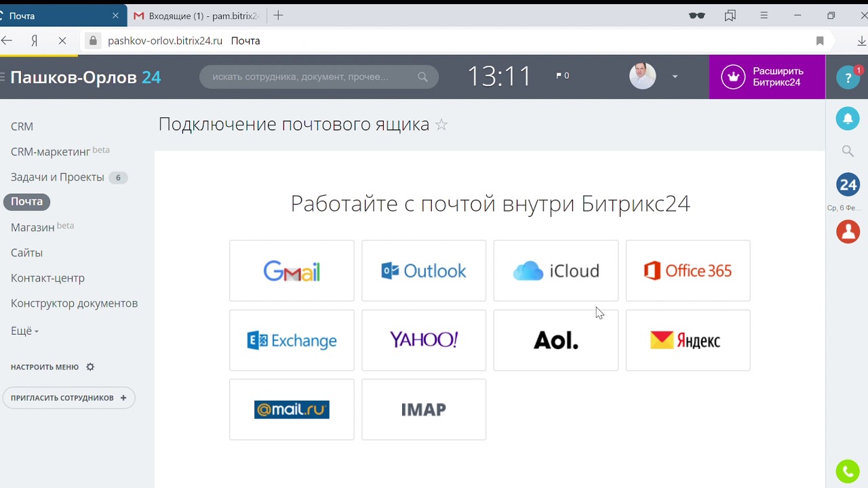Switch to the Gmail Входящие browser tab
The height and width of the screenshot is (488, 868).
[196, 16]
